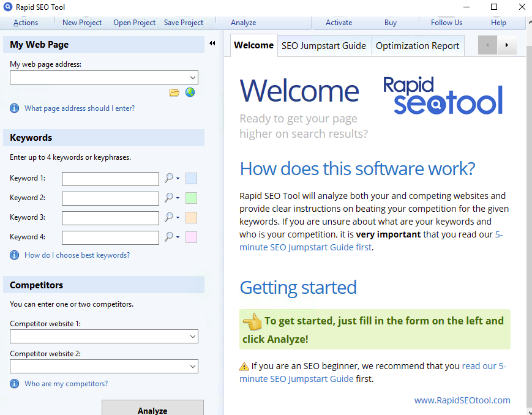The width and height of the screenshot is (532, 415).
Task: Click the magnifier icon for Keyword 2
Action: point(169,198)
